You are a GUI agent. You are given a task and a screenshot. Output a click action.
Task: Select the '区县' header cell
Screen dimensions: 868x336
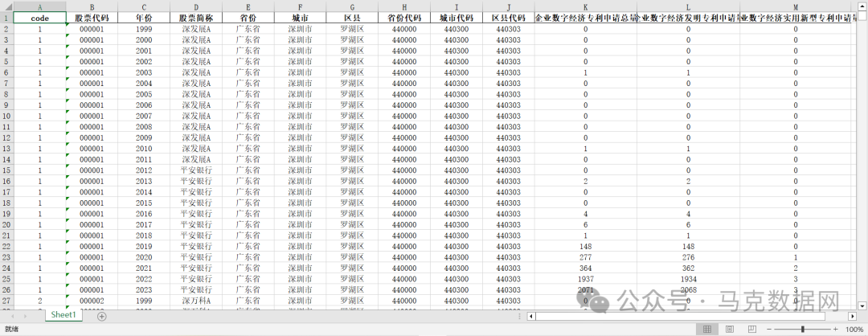[x=352, y=18]
